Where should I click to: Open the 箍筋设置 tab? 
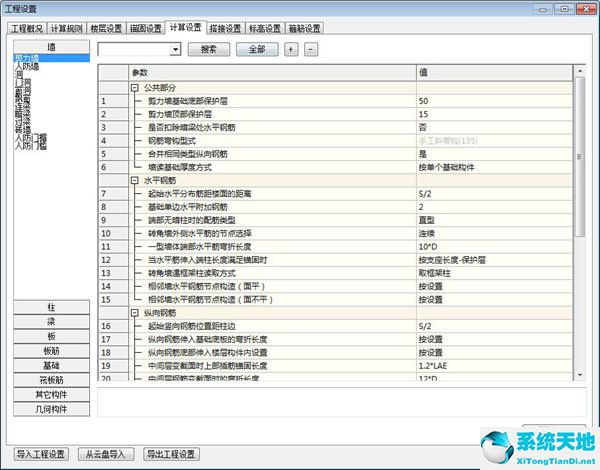pos(305,28)
